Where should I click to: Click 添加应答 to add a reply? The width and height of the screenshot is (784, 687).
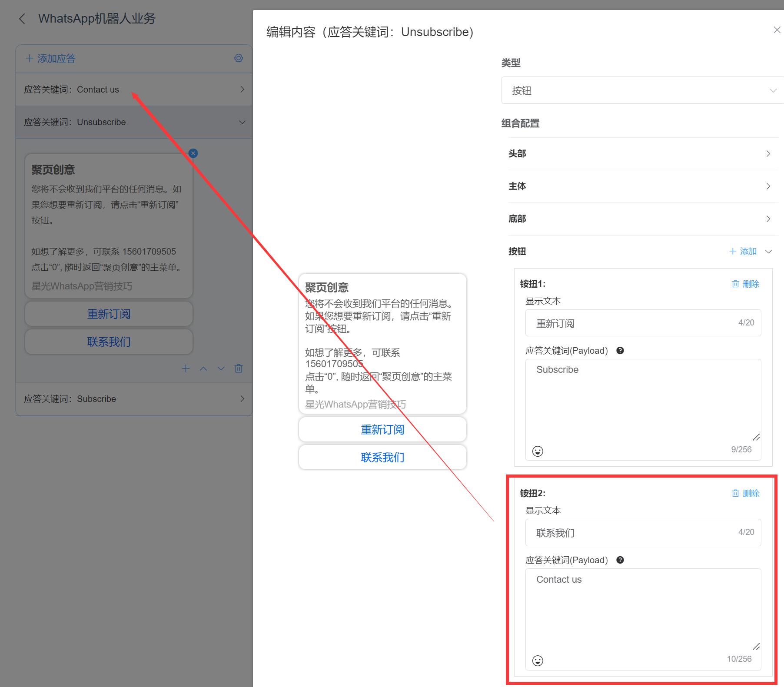(50, 58)
